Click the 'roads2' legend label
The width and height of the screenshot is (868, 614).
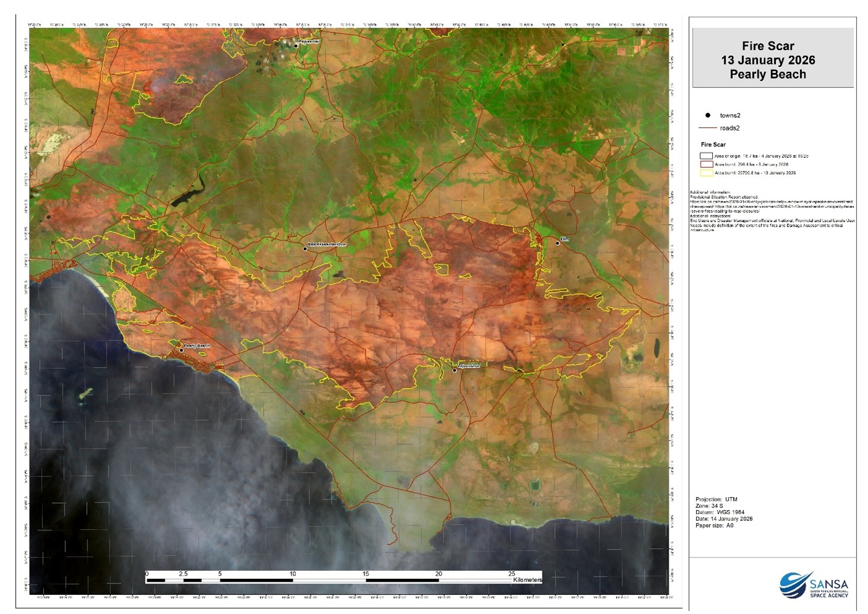point(729,128)
